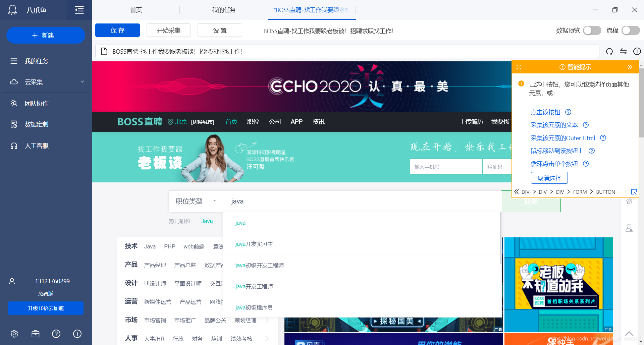Refresh the page with the reload icon
Screen dimensions: 644x345
tap(609, 51)
